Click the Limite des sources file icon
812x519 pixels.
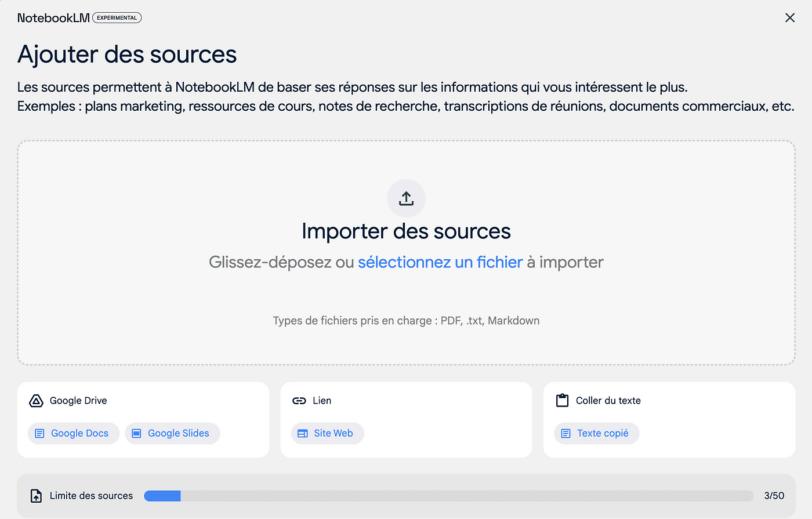tap(36, 496)
